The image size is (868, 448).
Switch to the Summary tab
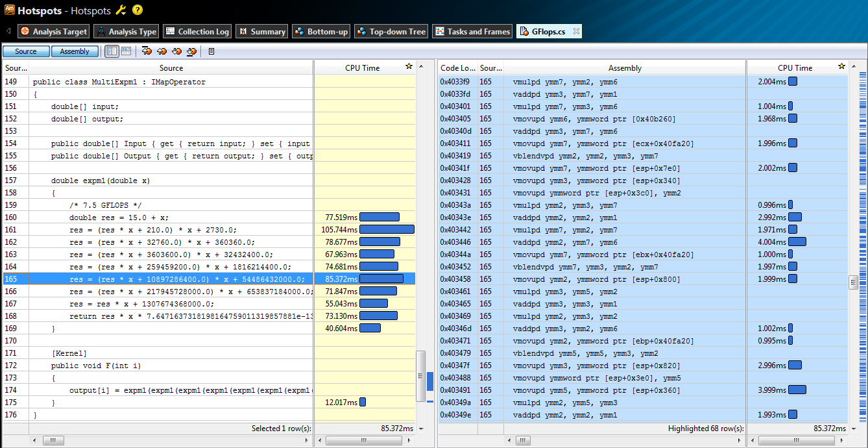(261, 31)
